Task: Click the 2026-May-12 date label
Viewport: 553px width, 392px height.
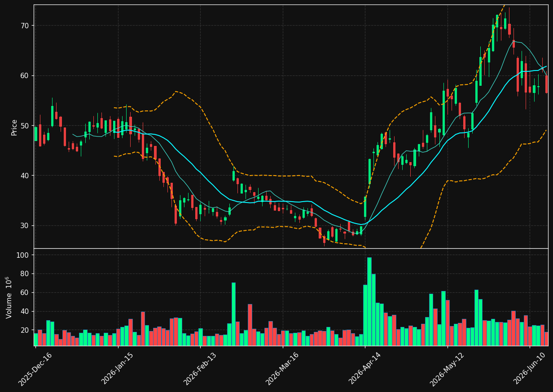Action: click(448, 369)
